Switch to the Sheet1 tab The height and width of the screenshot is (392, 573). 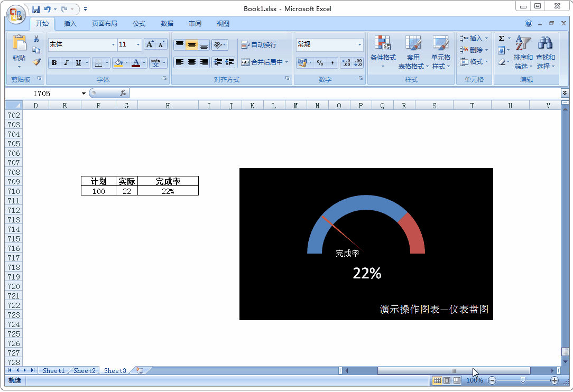tap(54, 371)
